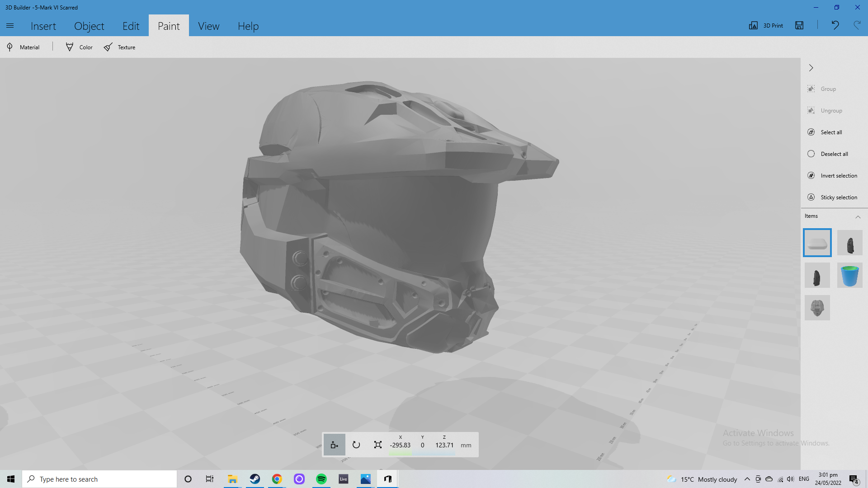Open the 3D Builder taskbar icon

click(x=387, y=479)
